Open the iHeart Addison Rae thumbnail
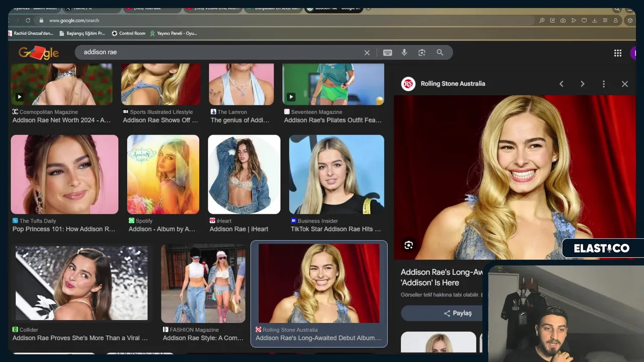The height and width of the screenshot is (362, 644). click(x=244, y=174)
